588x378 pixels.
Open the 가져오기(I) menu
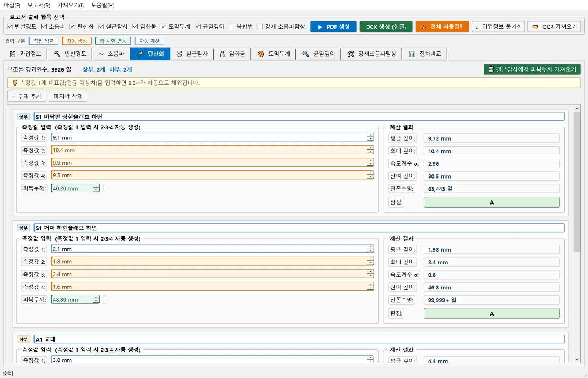pos(71,5)
